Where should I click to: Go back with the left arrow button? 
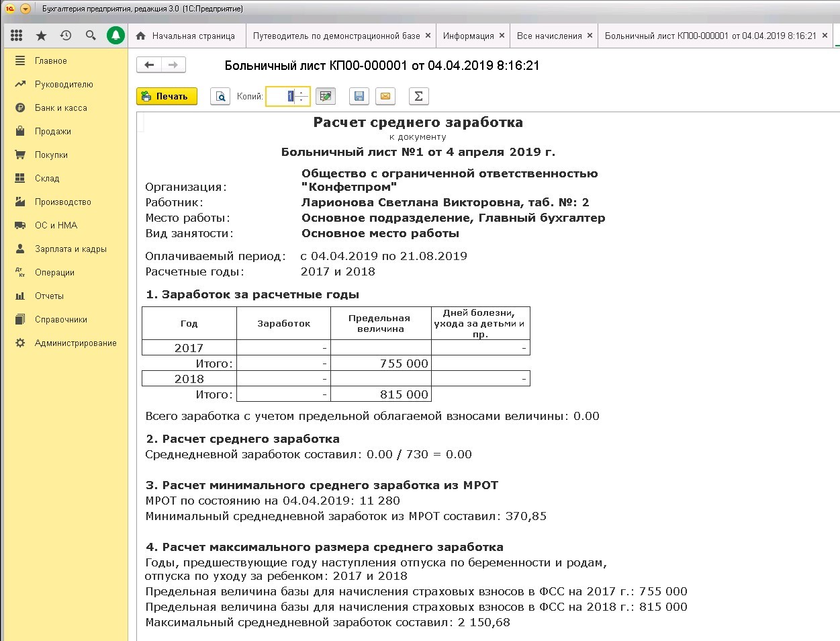click(x=149, y=65)
